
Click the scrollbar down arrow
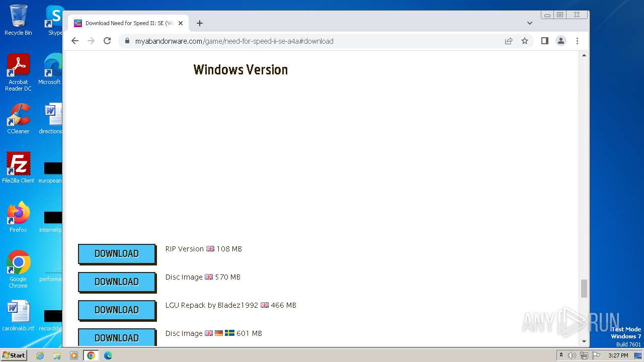pyautogui.click(x=584, y=341)
